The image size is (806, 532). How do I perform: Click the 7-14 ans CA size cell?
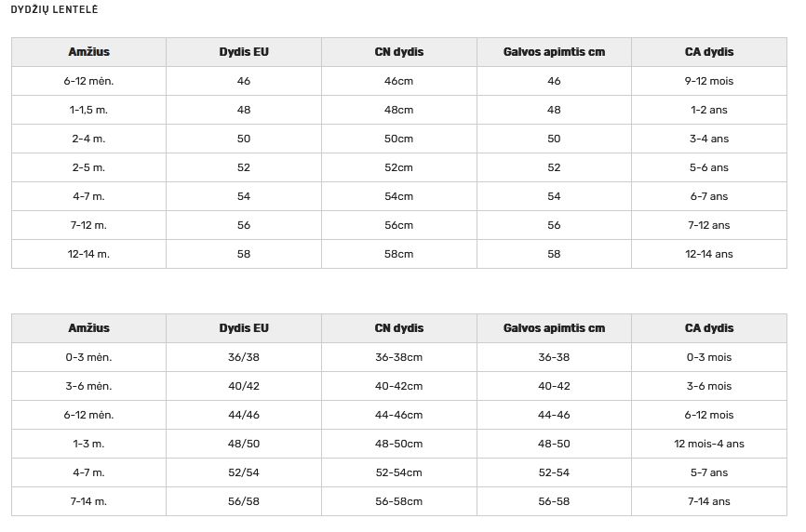(708, 501)
